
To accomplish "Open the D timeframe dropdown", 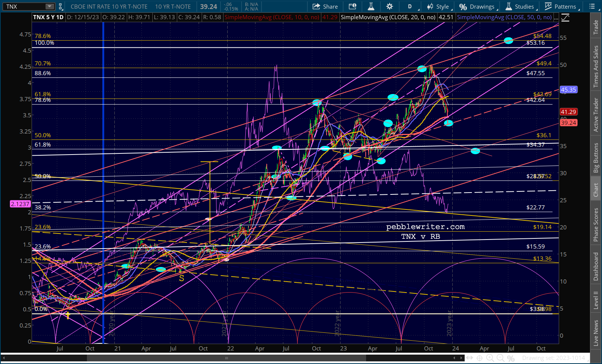I will (x=410, y=6).
